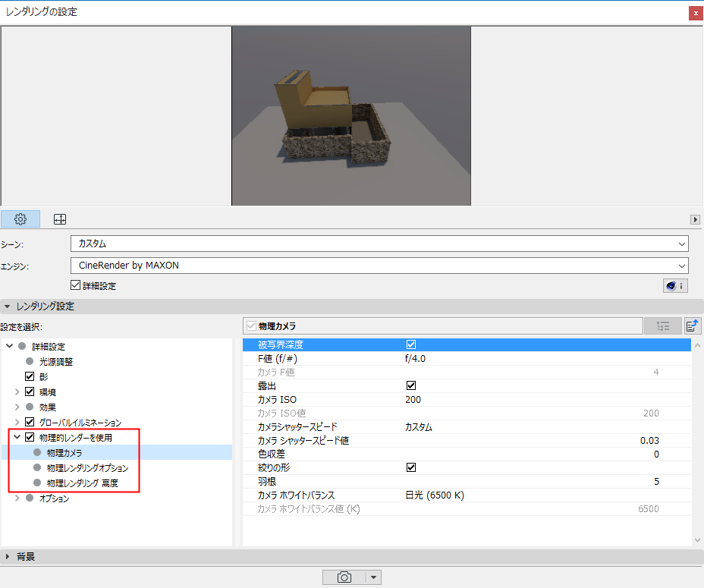This screenshot has height=588, width=704.
Task: Click the カメラ ホワイトバランス値 (K) row
Action: (467, 509)
